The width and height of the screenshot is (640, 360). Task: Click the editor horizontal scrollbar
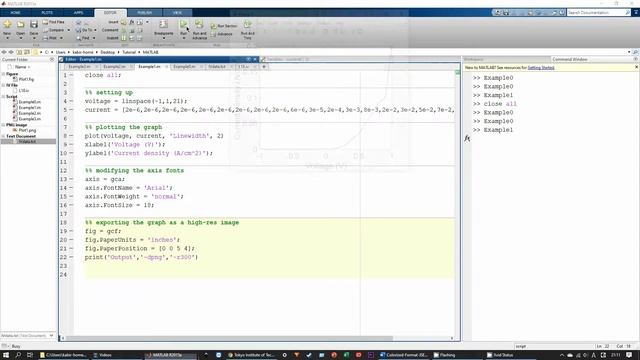click(x=229, y=338)
